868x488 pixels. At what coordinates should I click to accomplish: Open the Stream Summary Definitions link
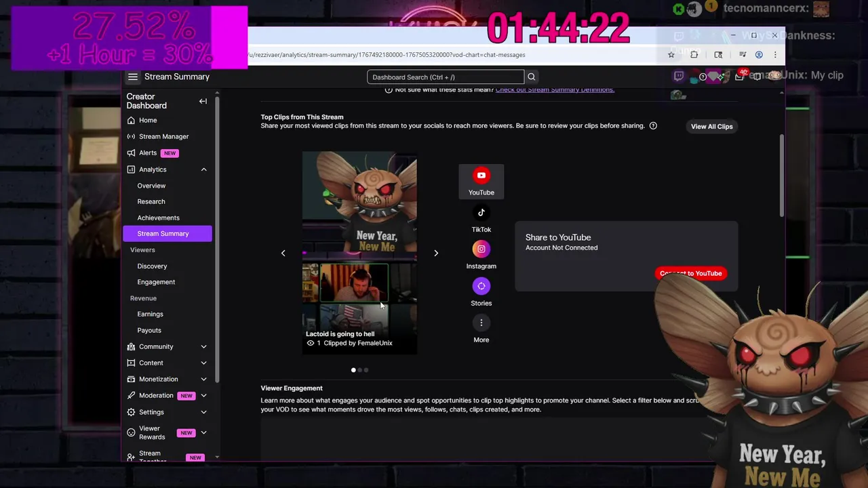tap(555, 89)
